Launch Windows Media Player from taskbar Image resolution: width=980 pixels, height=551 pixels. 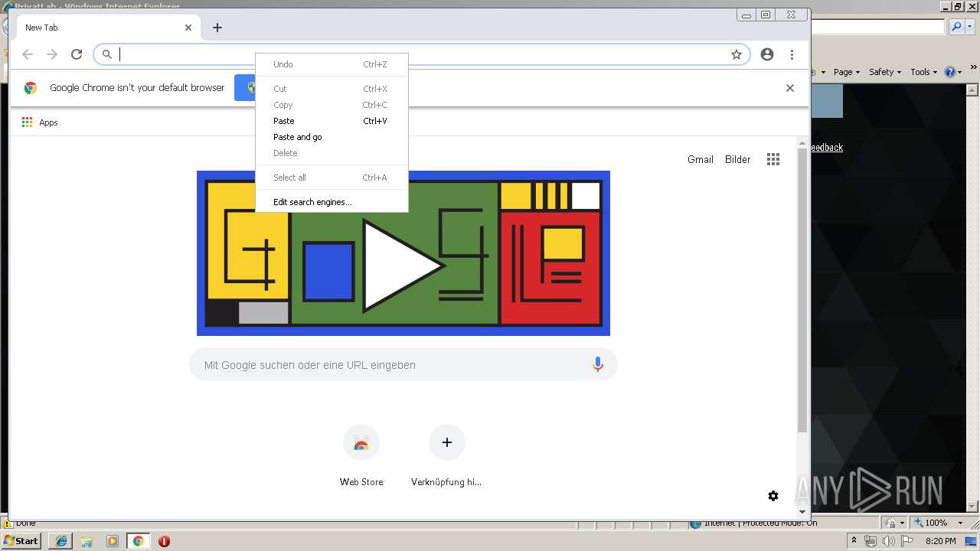click(x=113, y=541)
